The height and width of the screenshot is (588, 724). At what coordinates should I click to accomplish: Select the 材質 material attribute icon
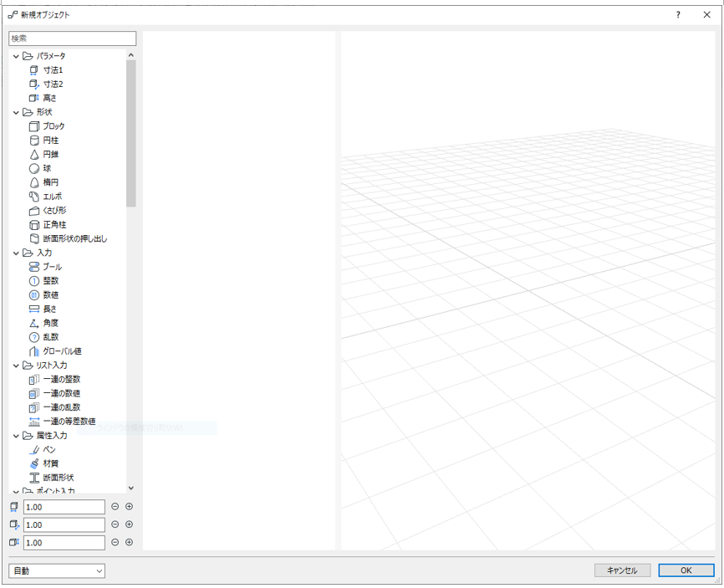(33, 463)
